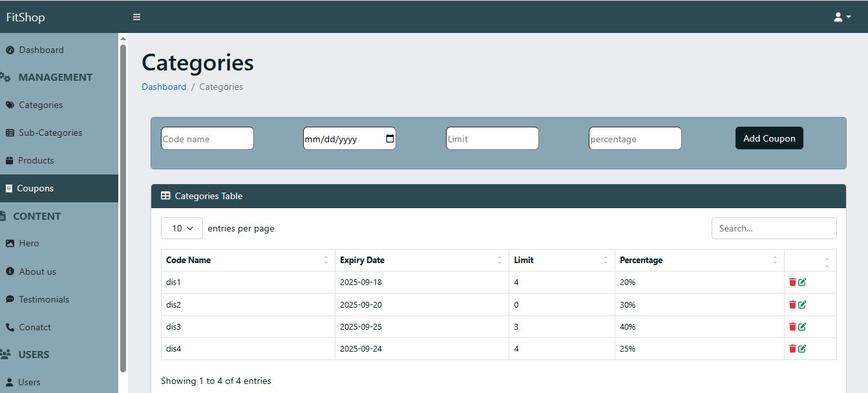The height and width of the screenshot is (393, 868).
Task: Click the sidebar vertical scrollbar
Action: [x=123, y=207]
